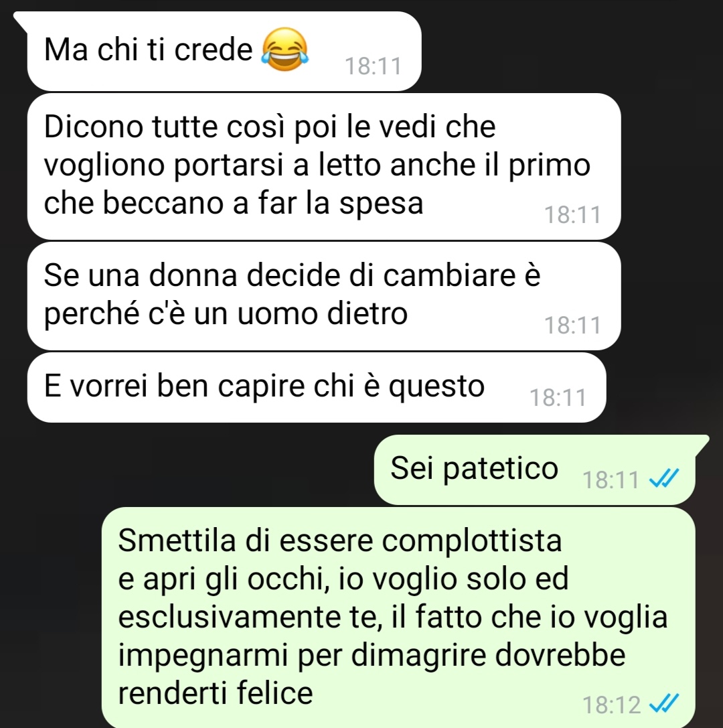Click the 18:12 timestamp
The width and height of the screenshot is (723, 728).
point(612,705)
